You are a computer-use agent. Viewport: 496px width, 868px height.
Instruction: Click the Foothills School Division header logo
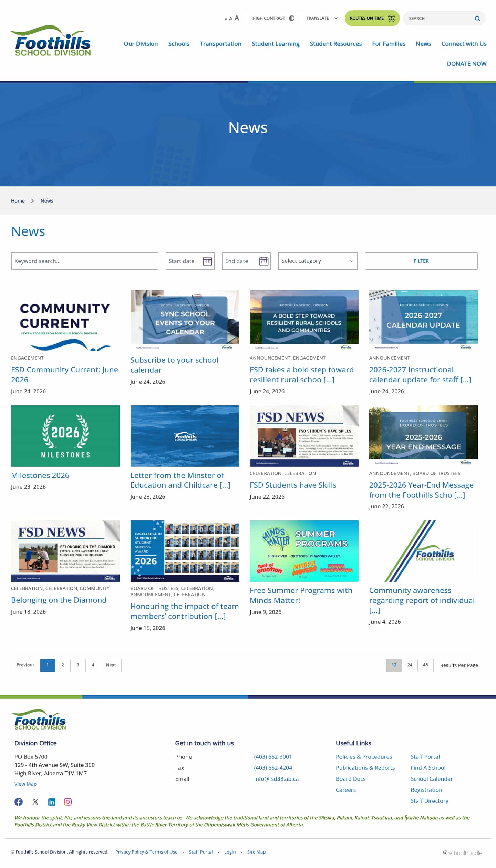[x=51, y=41]
